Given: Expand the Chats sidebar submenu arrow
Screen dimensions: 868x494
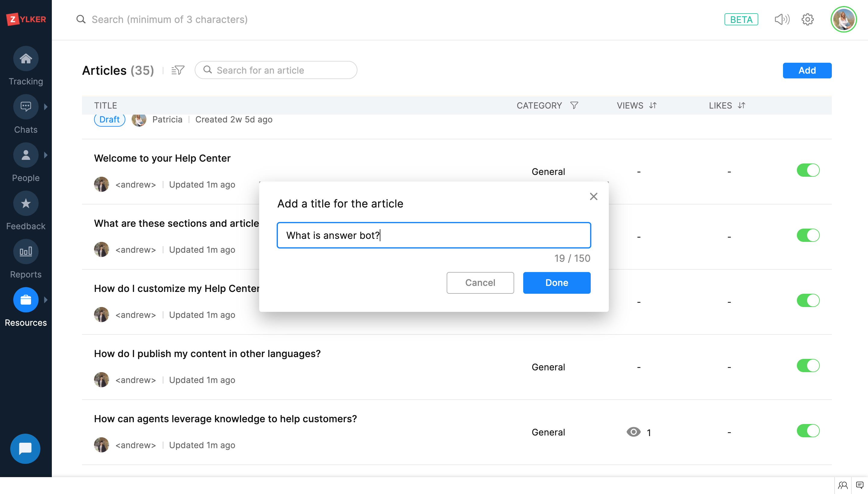Looking at the screenshot, I should click(46, 107).
